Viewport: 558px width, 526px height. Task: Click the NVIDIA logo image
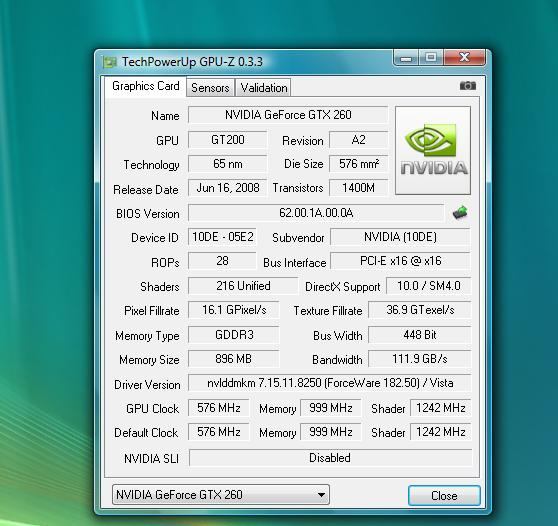pyautogui.click(x=433, y=150)
